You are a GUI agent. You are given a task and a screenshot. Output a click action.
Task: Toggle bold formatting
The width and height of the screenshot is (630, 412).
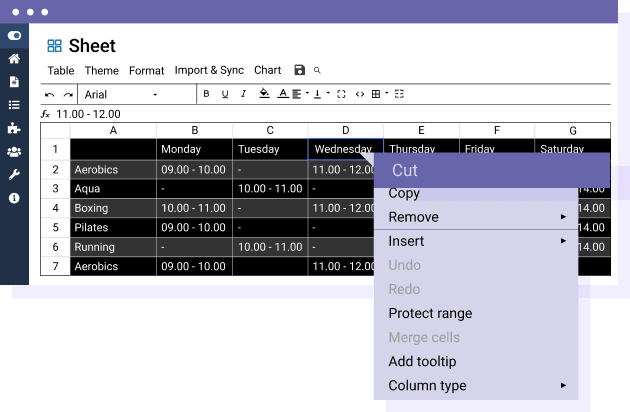pyautogui.click(x=206, y=95)
